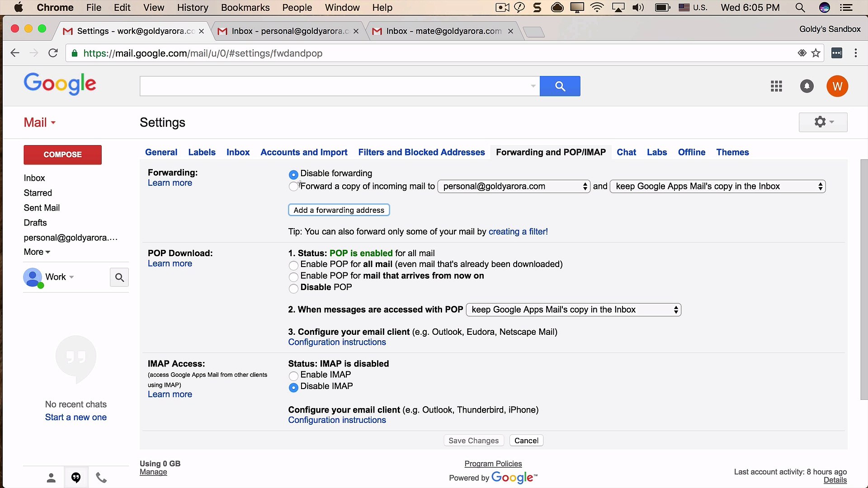Open the Google apps grid launcher
This screenshot has height=488, width=868.
(x=776, y=86)
